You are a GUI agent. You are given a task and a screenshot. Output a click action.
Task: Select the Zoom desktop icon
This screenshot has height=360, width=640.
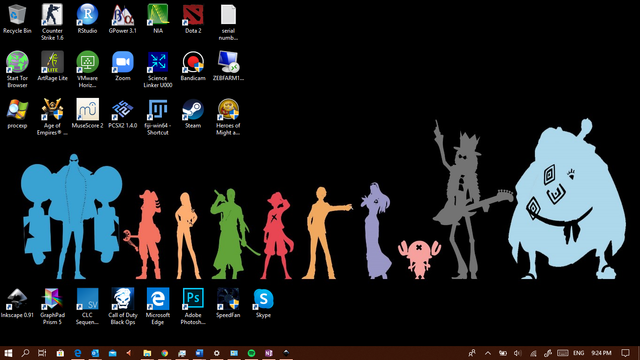point(122,67)
